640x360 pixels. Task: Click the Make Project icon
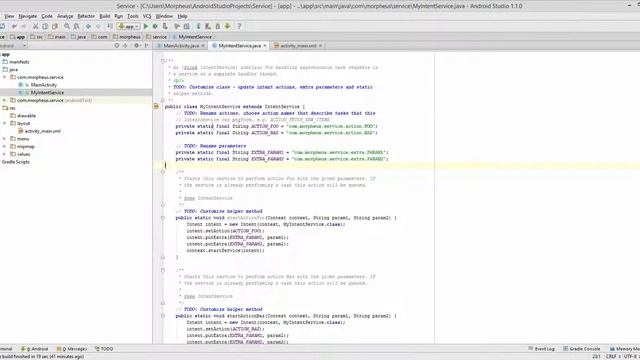pos(110,27)
